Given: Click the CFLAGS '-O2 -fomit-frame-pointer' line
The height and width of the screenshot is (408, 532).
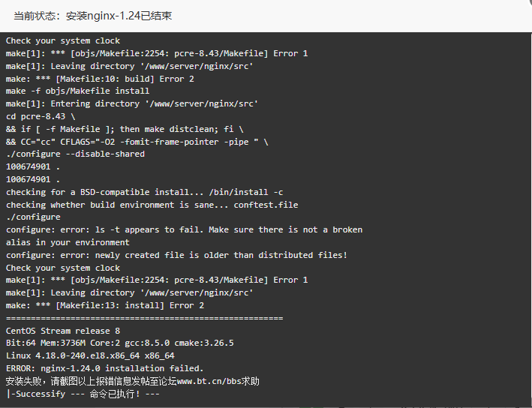Looking at the screenshot, I should [x=137, y=142].
